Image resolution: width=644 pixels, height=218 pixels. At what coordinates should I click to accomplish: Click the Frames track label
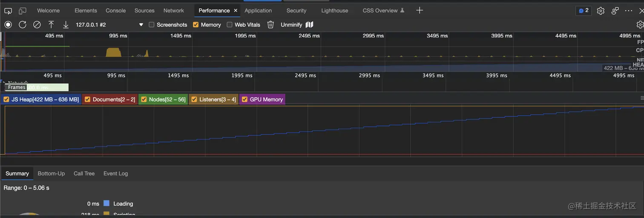click(x=17, y=87)
